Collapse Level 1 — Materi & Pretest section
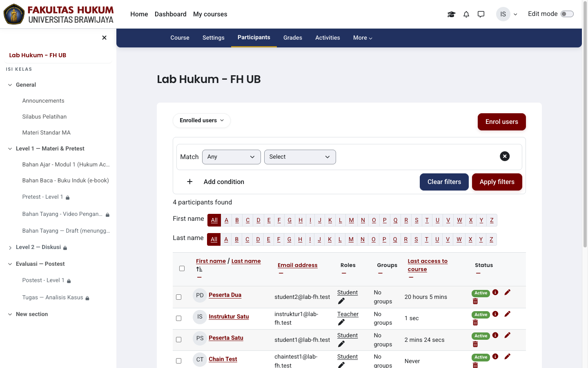 10,149
